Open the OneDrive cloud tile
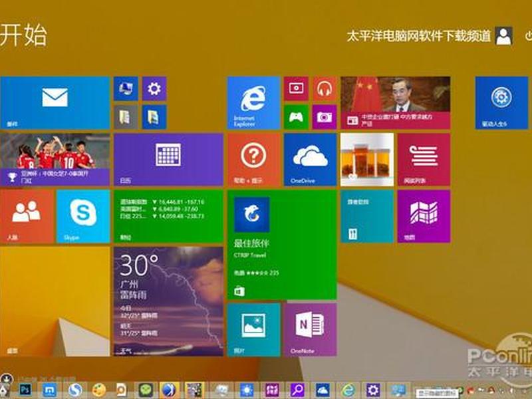532x399 pixels. (310, 160)
